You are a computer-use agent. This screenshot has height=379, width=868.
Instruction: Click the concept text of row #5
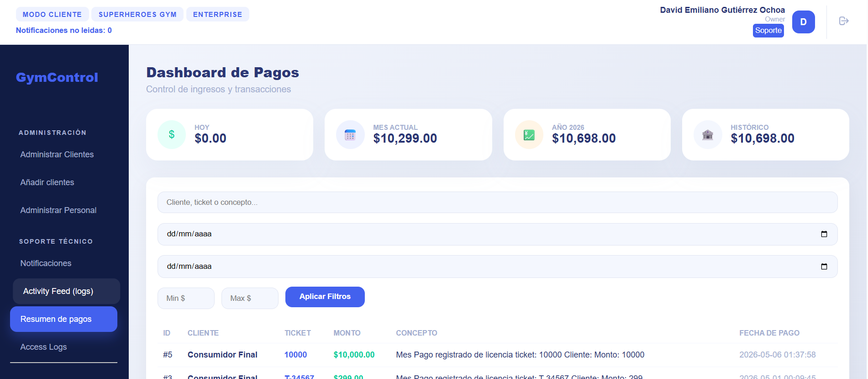520,355
